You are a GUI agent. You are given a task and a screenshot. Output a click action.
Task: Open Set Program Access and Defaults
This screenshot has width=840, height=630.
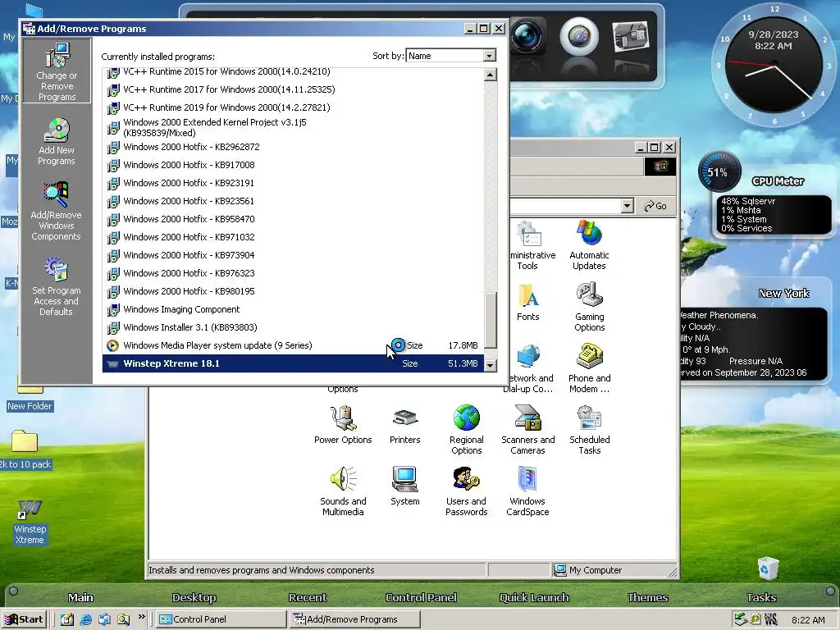pos(57,286)
